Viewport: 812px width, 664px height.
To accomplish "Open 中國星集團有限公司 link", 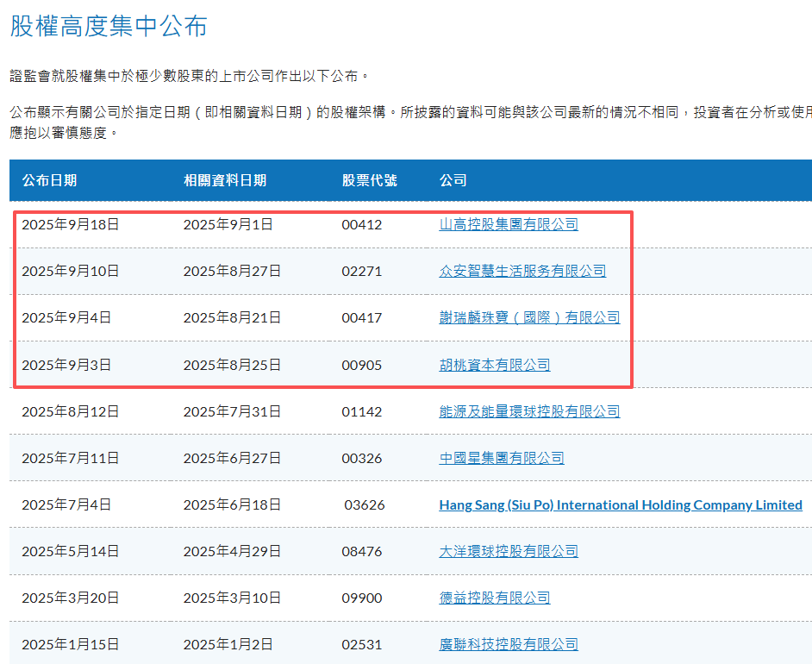I will [502, 459].
